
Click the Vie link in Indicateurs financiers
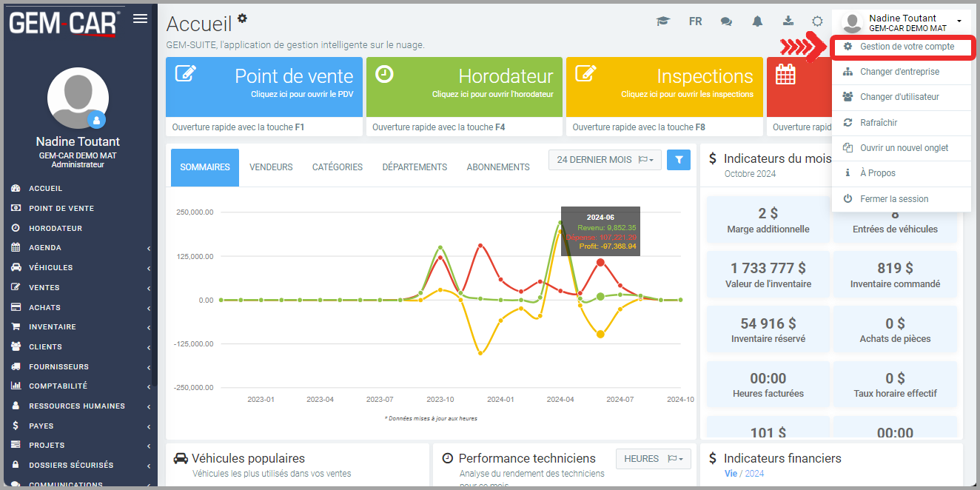click(731, 473)
